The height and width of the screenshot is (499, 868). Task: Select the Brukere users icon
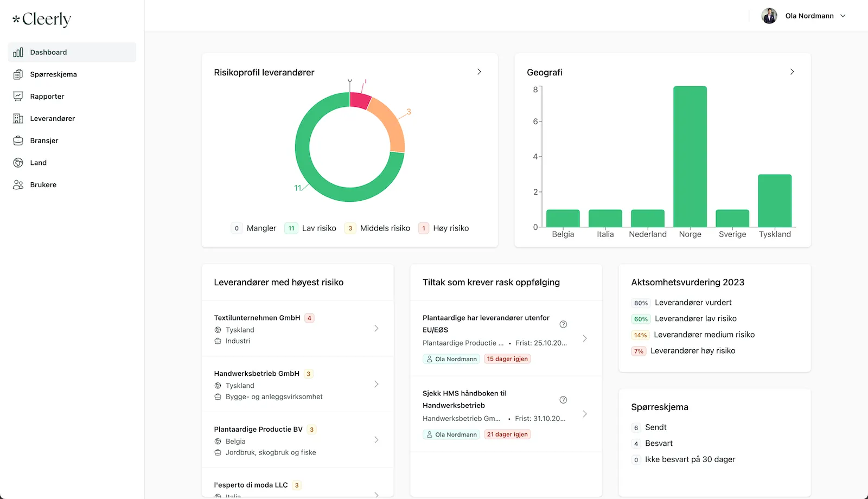[x=17, y=184]
